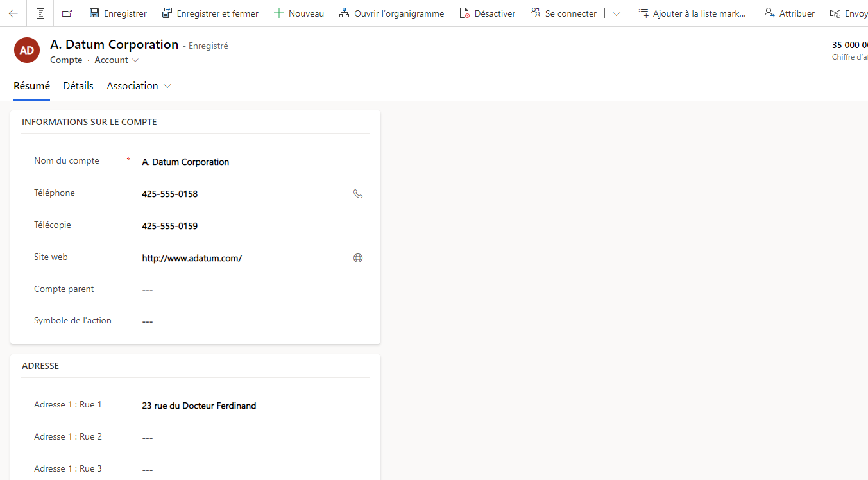Viewport: 868px width, 480px height.
Task: Open record in new window icon
Action: (67, 13)
